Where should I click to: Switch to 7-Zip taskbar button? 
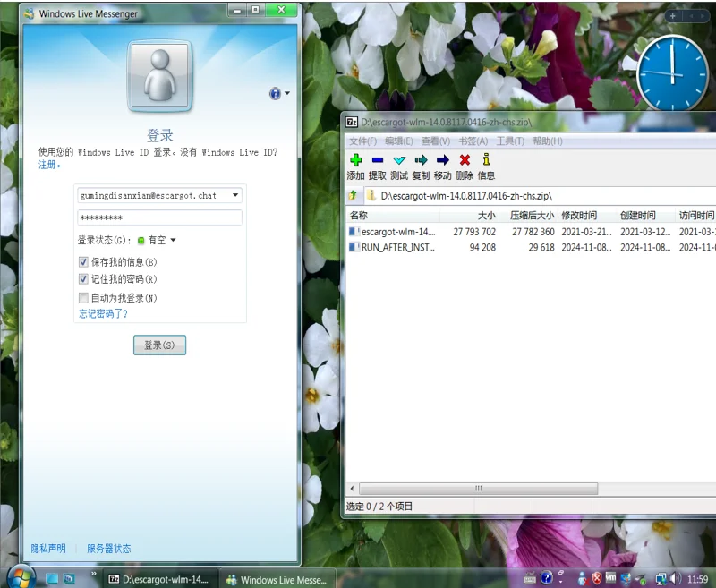coord(159,579)
